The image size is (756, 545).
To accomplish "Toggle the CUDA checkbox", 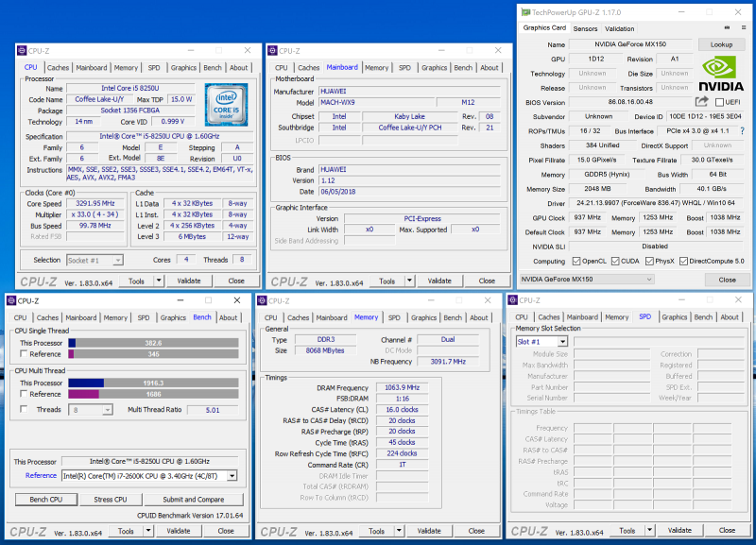I will (615, 262).
